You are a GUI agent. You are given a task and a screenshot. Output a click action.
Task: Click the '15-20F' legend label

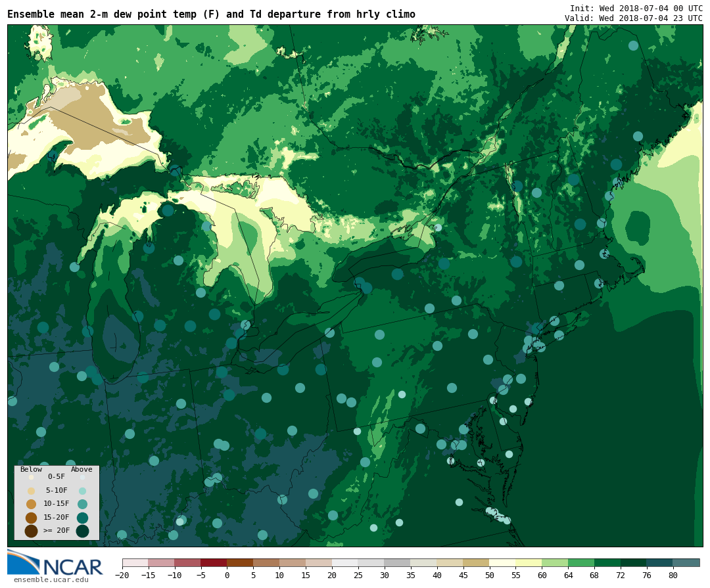point(57,517)
